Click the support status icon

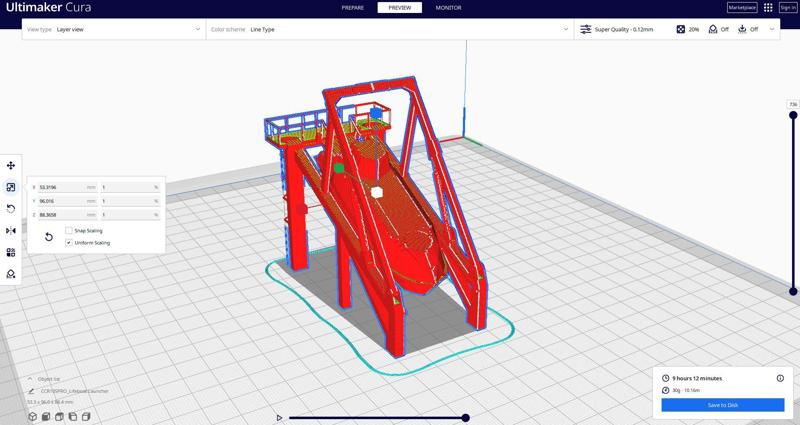pos(713,30)
